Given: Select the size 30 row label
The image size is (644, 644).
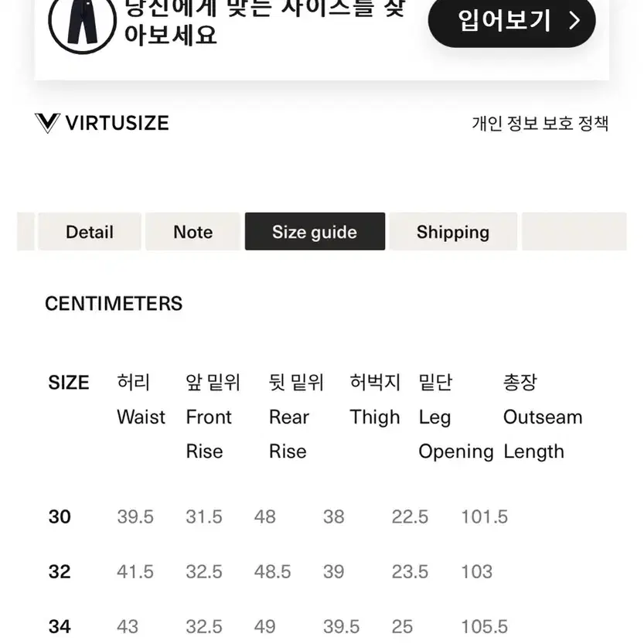Looking at the screenshot, I should pyautogui.click(x=60, y=516).
